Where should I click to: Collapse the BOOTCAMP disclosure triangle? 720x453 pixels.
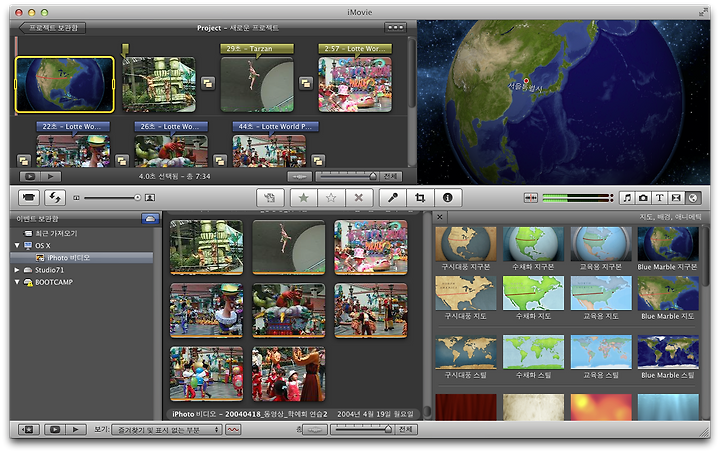point(17,282)
